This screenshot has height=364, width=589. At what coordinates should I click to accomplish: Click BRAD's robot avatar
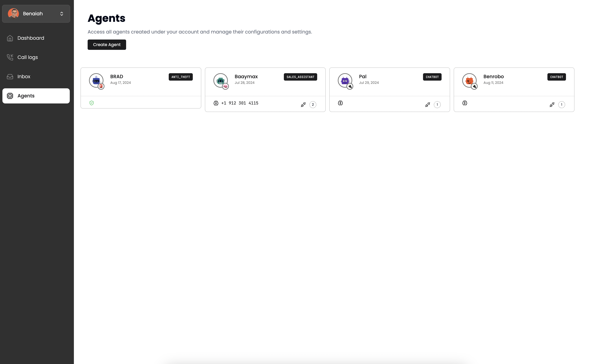(x=96, y=80)
